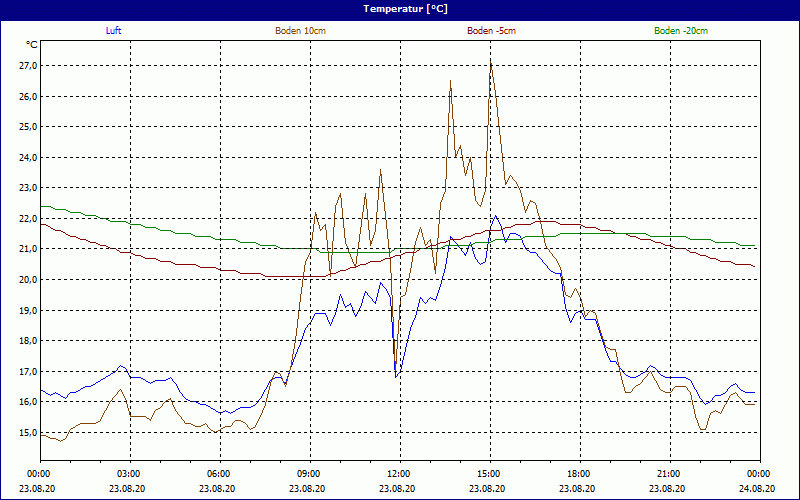Click the Temperatur [°C] chart title

tap(400, 9)
